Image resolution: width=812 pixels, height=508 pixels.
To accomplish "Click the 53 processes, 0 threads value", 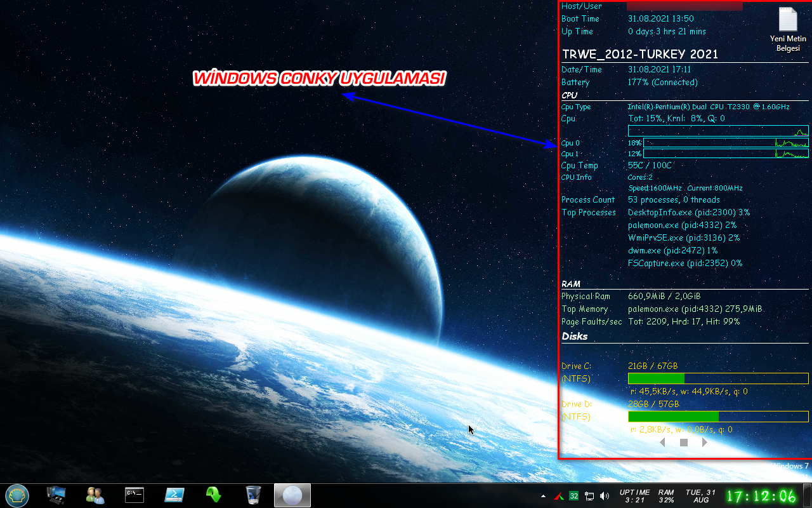I will coord(674,200).
